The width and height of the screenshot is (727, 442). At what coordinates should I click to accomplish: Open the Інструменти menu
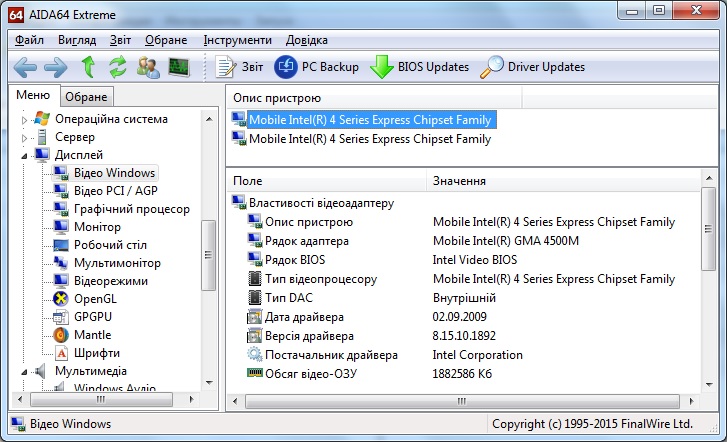click(237, 40)
